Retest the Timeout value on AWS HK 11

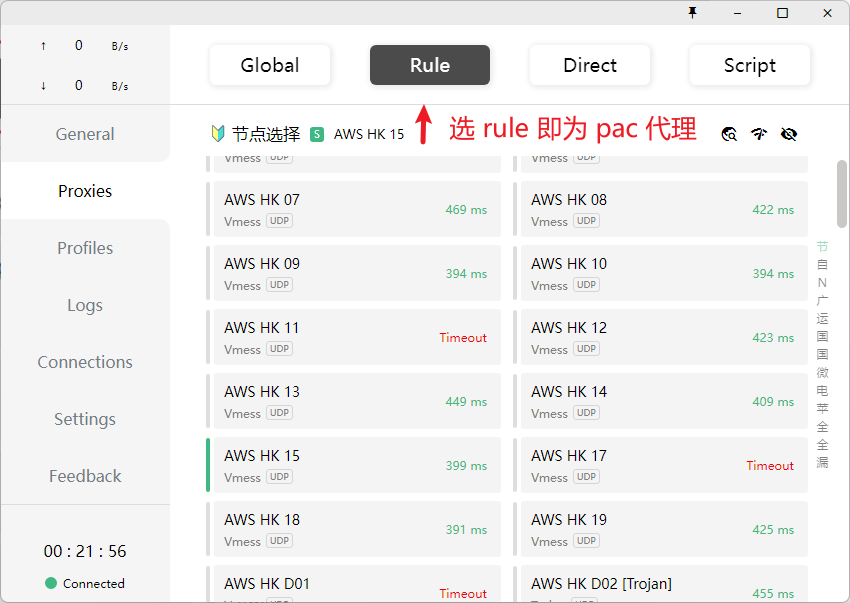pos(463,338)
